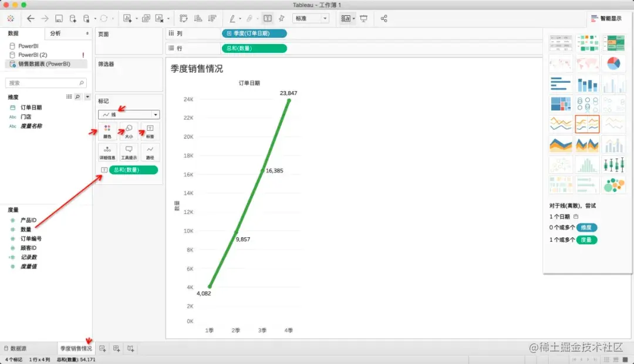Click the fix axes pin icon
The image size is (634, 364).
[281, 19]
